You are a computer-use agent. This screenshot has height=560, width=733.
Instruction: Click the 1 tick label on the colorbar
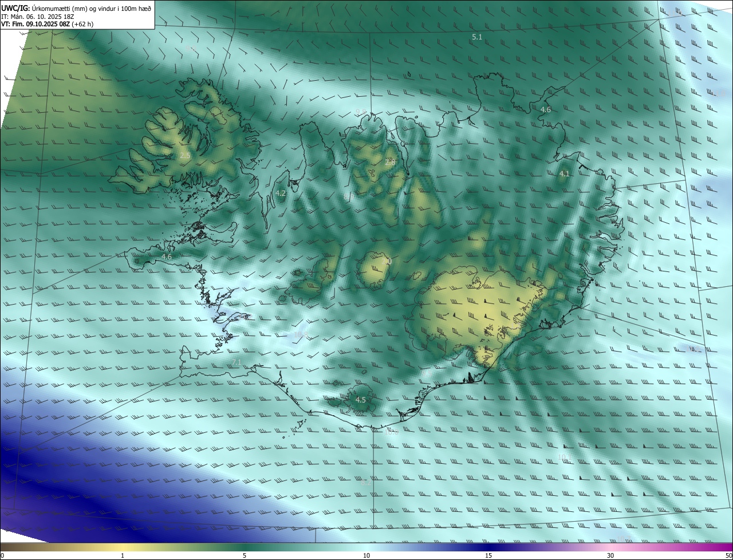pos(123,555)
